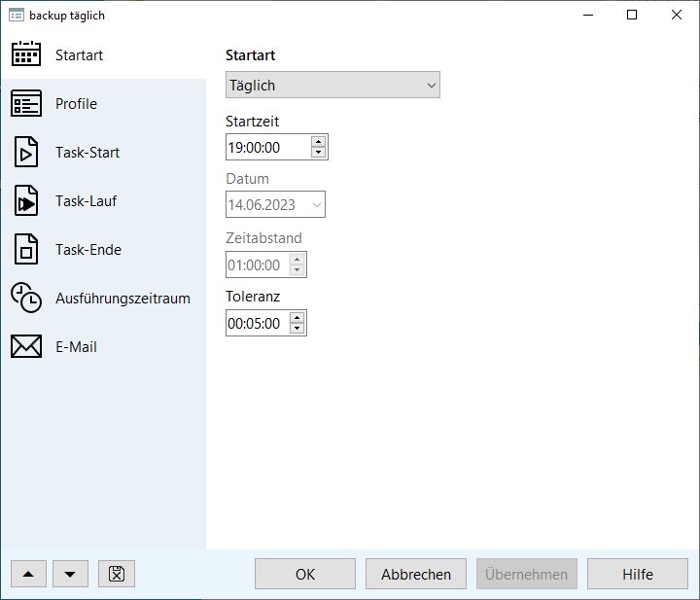Click the Startart calendar icon
This screenshot has width=700, height=600.
pyautogui.click(x=26, y=54)
